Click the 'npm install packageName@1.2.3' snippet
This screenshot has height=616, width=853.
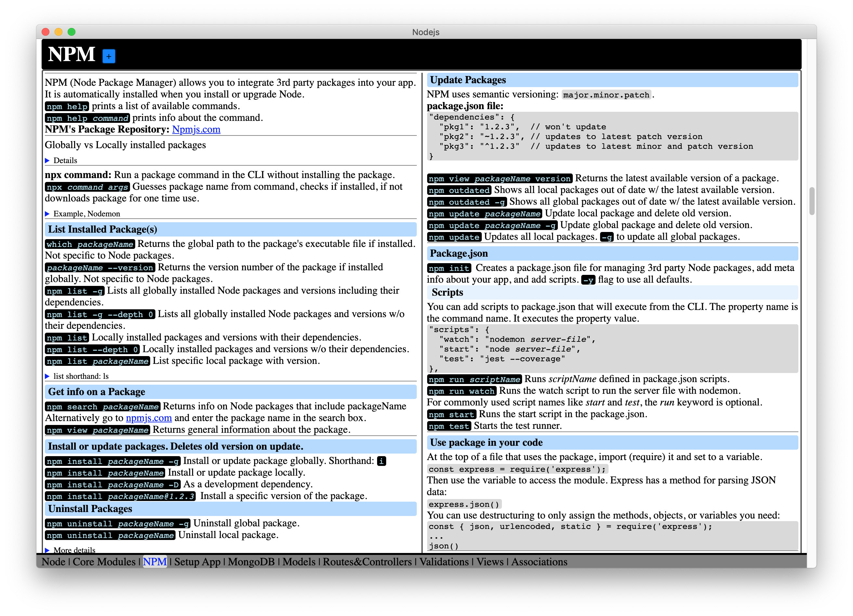[x=120, y=496]
